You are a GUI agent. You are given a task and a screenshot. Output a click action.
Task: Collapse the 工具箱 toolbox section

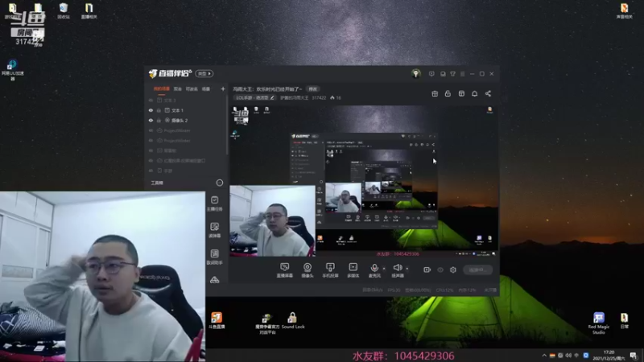click(220, 183)
